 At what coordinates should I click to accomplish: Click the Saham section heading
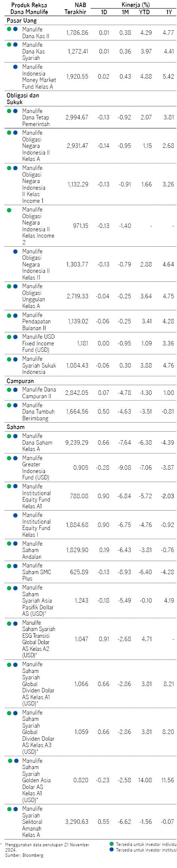pos(15,427)
